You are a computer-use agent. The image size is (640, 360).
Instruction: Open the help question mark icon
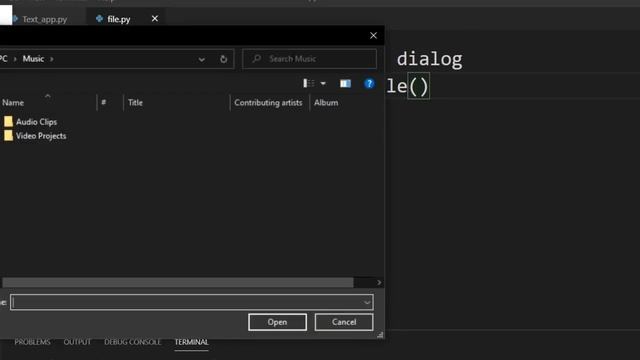pos(369,84)
